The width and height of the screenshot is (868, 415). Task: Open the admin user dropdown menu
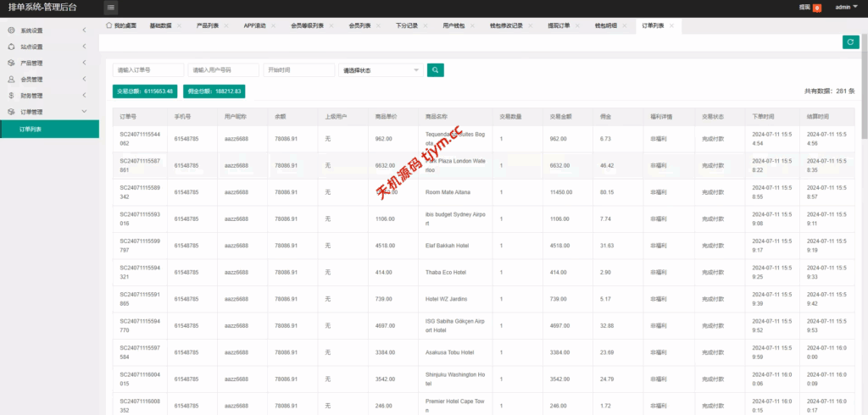click(x=845, y=7)
